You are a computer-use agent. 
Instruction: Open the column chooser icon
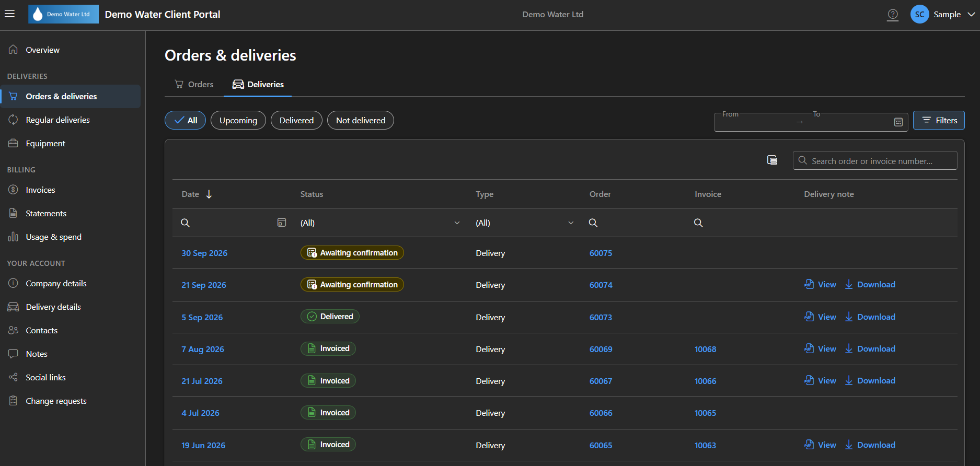click(772, 160)
